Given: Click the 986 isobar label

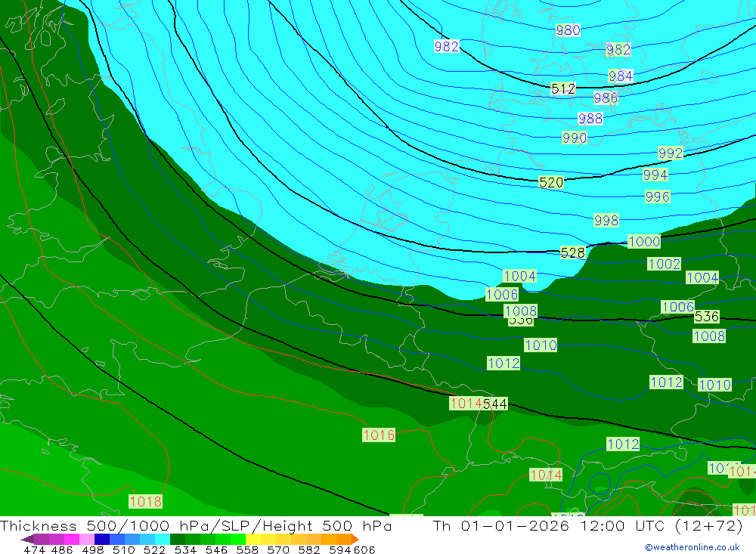Looking at the screenshot, I should (606, 98).
